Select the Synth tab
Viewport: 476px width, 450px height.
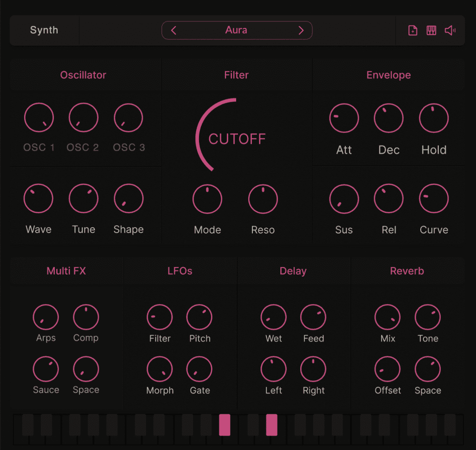pyautogui.click(x=44, y=30)
